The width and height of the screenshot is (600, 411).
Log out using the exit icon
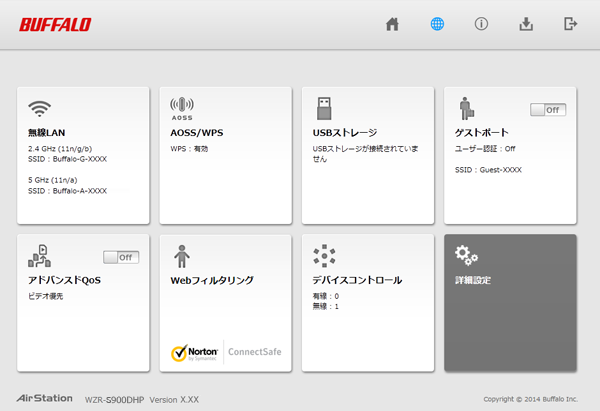point(571,24)
